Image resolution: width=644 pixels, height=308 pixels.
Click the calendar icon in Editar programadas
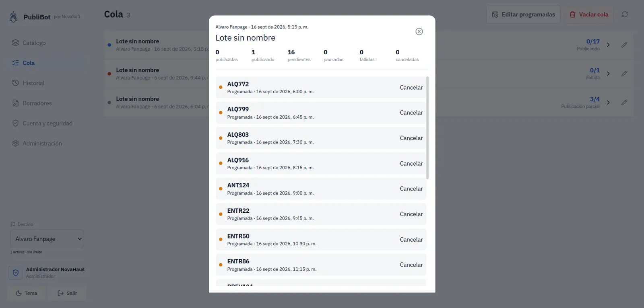point(495,14)
